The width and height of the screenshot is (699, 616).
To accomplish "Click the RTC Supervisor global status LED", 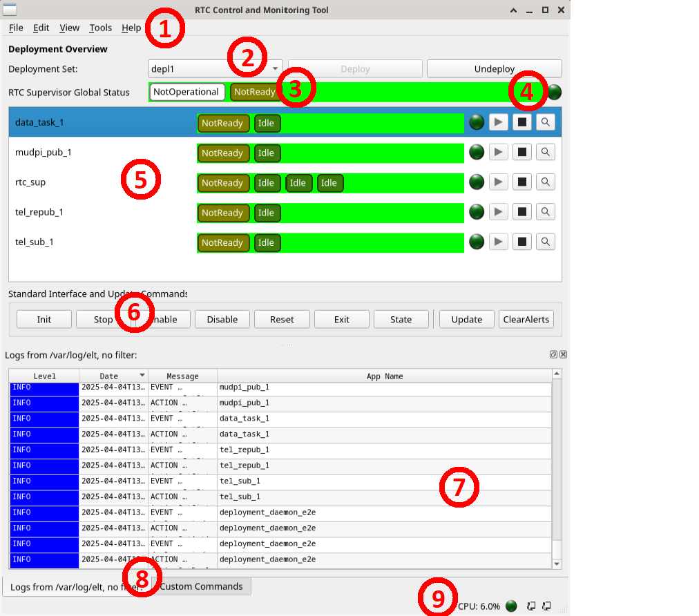I will click(553, 91).
